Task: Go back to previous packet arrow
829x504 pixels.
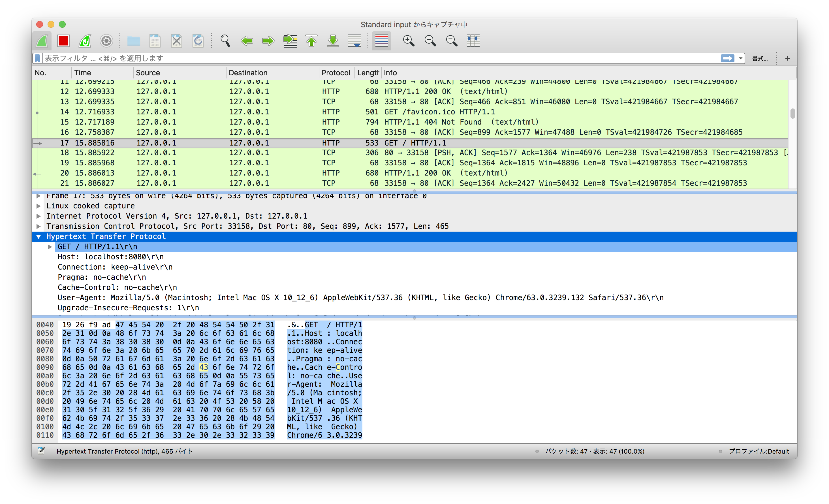Action: tap(247, 41)
